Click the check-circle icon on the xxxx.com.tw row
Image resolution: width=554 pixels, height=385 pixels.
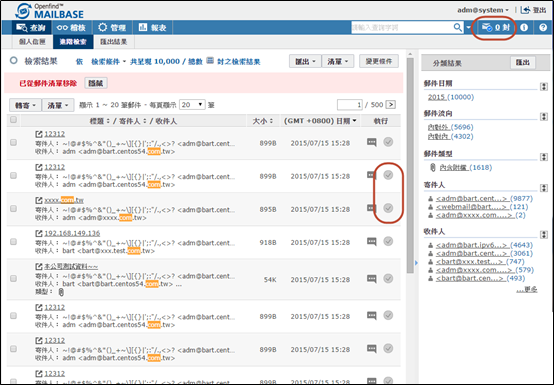pyautogui.click(x=388, y=208)
